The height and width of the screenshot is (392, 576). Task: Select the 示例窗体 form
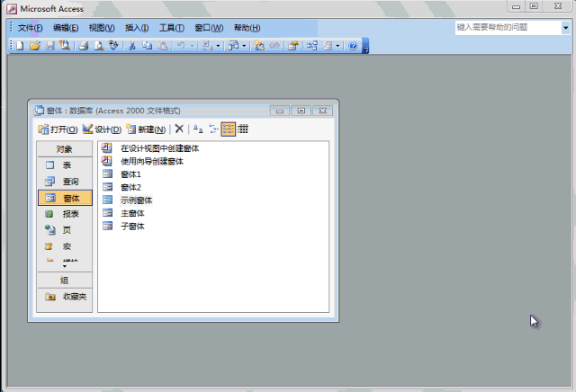pos(127,200)
